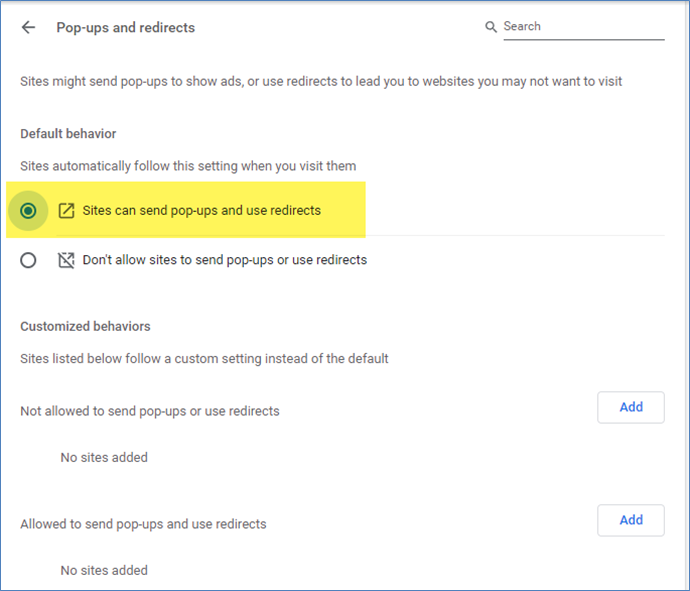
Task: Click the Sites automatically follow this setting text
Action: pyautogui.click(x=188, y=166)
